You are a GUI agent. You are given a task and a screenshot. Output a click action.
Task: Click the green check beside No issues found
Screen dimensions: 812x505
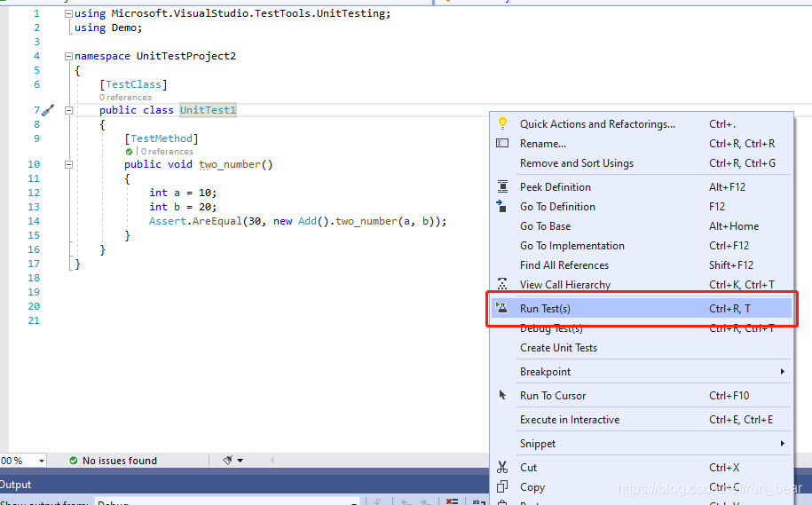coord(74,461)
